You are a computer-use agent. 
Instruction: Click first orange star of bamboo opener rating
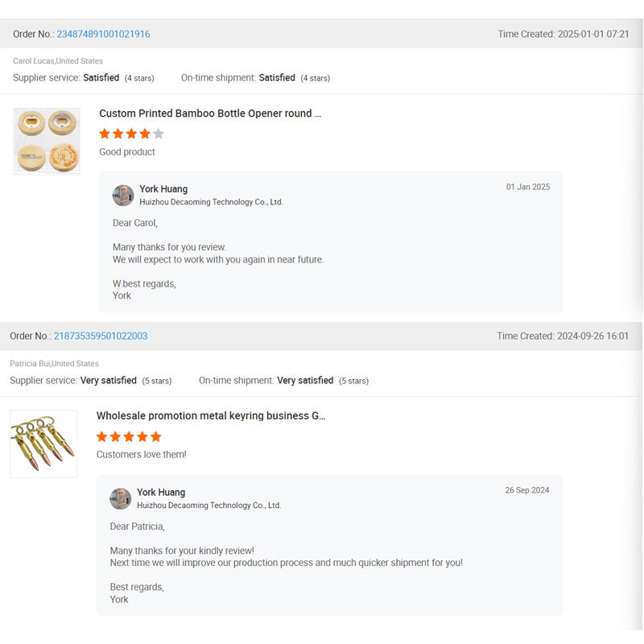105,134
